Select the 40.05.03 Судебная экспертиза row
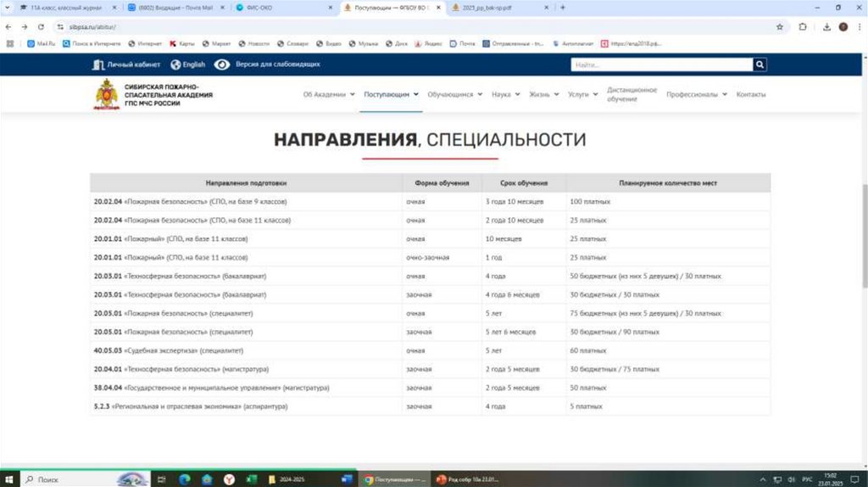868x487 pixels. click(x=430, y=350)
